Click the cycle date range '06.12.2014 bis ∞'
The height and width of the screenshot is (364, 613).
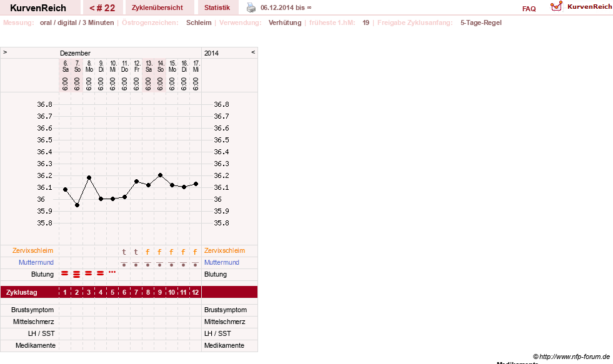click(286, 7)
